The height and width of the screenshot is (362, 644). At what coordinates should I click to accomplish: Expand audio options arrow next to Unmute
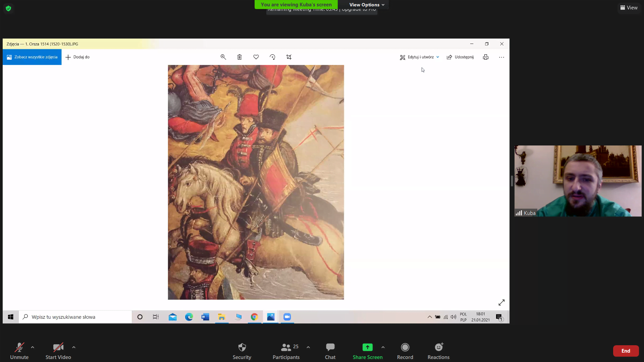pos(33,347)
